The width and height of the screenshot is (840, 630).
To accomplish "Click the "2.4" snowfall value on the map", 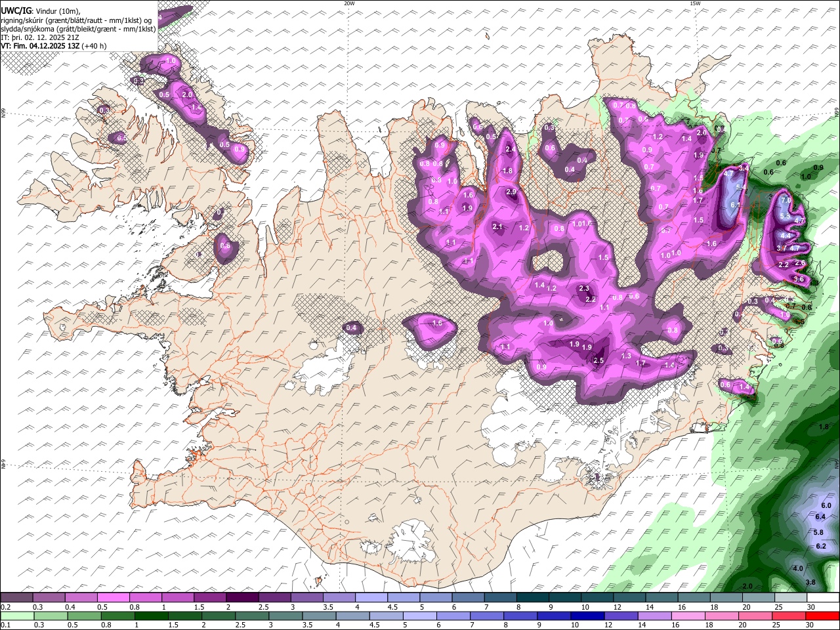I will point(511,150).
